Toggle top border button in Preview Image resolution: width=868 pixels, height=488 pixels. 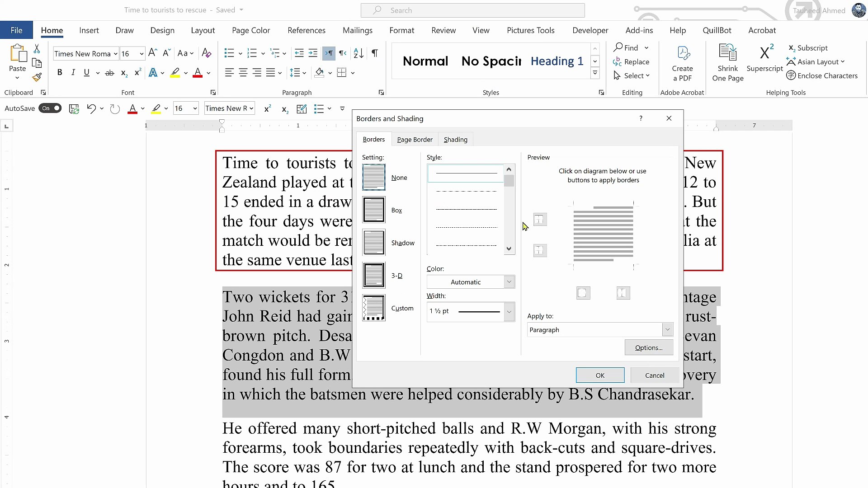coord(540,220)
